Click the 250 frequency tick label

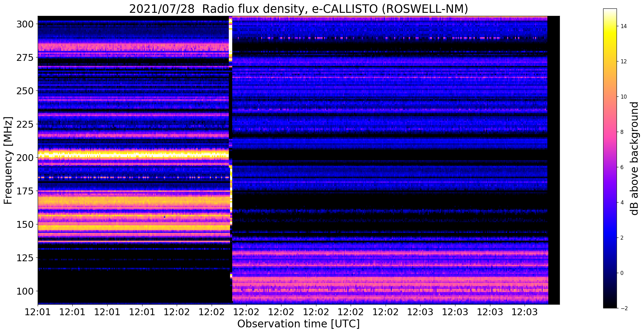point(25,91)
